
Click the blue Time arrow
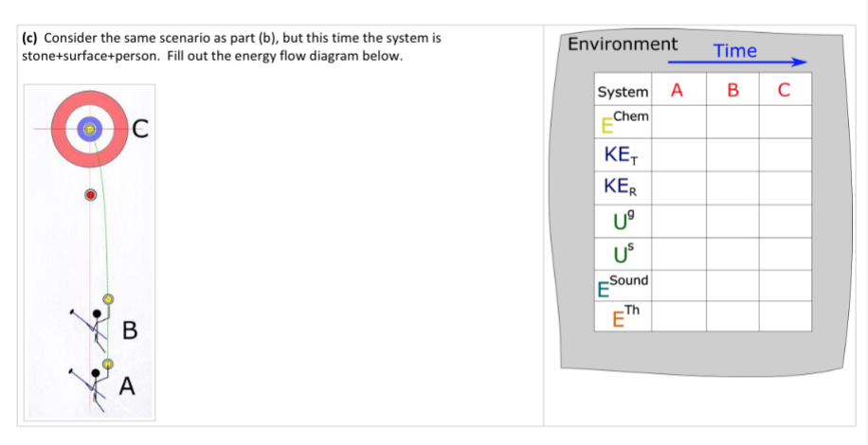coord(737,62)
